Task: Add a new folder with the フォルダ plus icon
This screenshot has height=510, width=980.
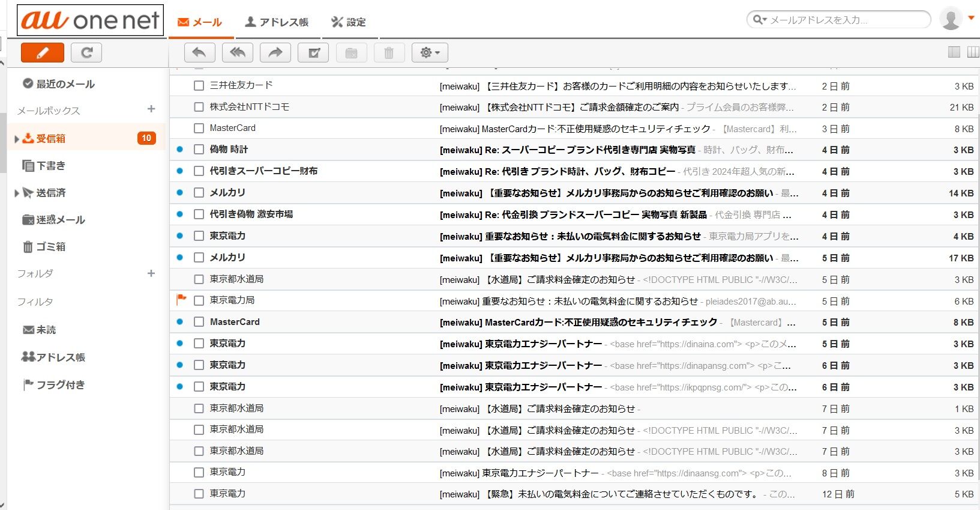Action: pyautogui.click(x=151, y=273)
